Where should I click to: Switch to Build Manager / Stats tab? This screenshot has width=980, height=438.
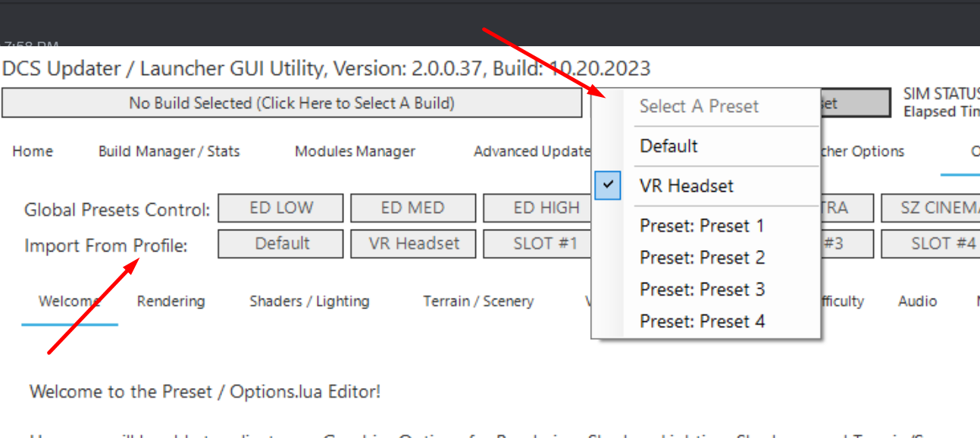[169, 152]
